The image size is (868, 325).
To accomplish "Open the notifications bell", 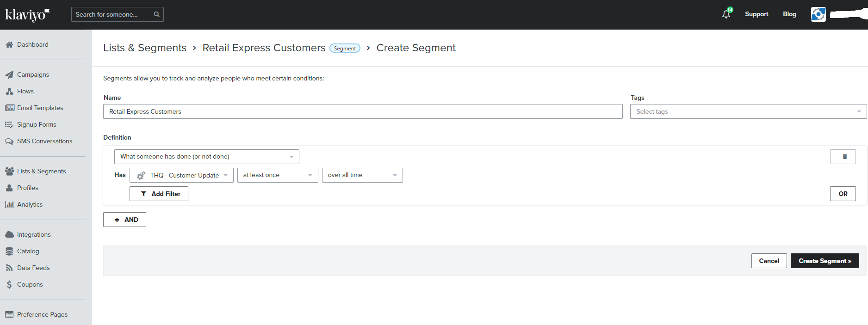I will [x=726, y=14].
